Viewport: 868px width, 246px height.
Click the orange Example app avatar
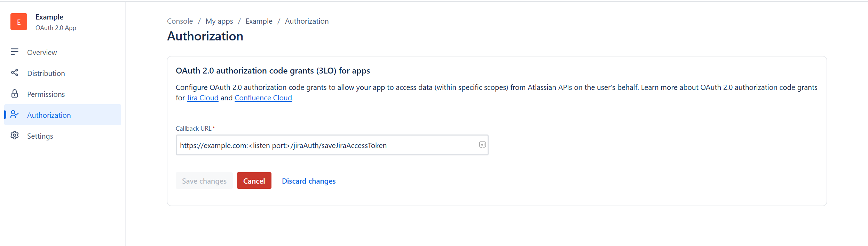(x=19, y=22)
